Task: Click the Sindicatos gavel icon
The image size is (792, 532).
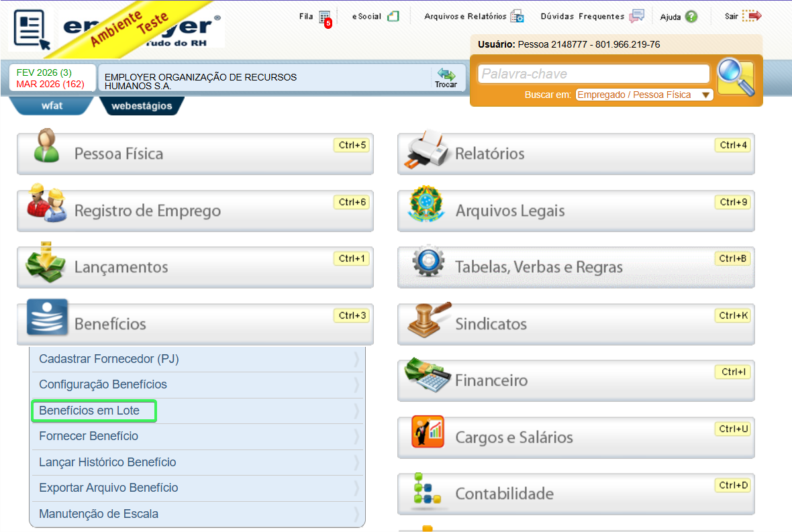Action: (x=429, y=319)
